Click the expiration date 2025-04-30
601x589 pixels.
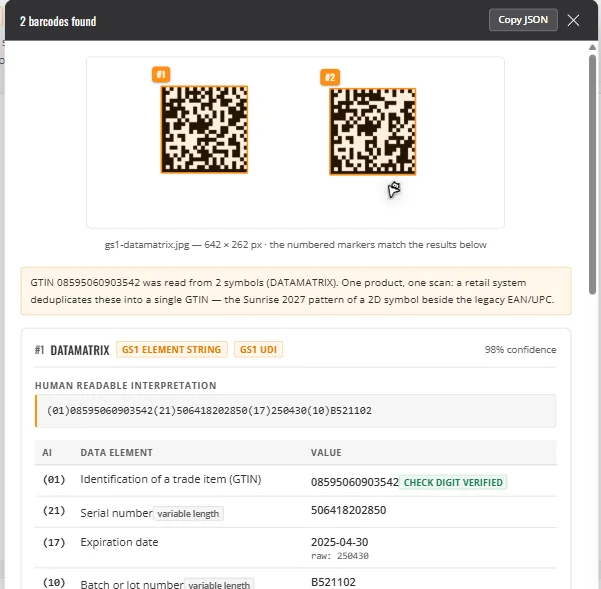click(339, 542)
